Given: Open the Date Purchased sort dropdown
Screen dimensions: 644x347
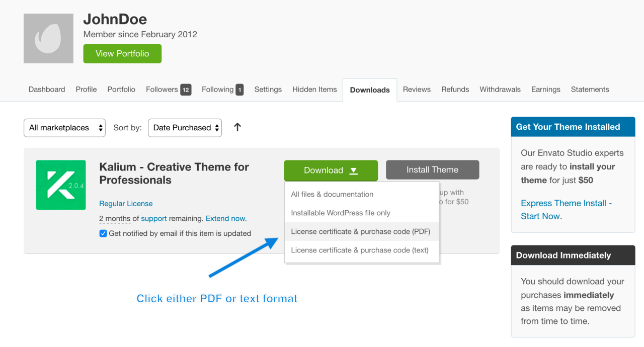Looking at the screenshot, I should 185,128.
